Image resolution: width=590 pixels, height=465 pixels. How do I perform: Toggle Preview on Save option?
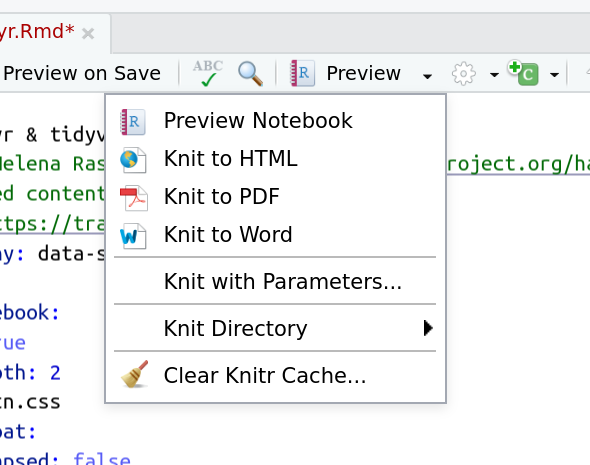(82, 73)
